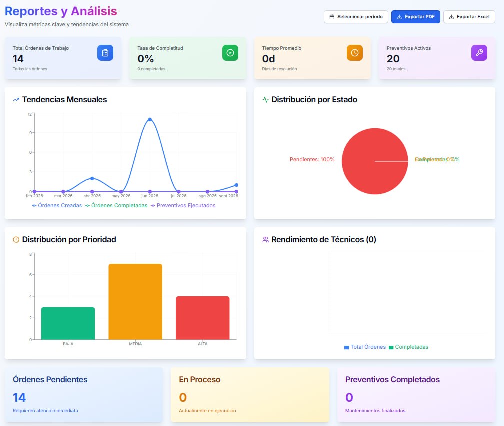Click the 20 totales caption
The width and height of the screenshot is (504, 426).
396,69
